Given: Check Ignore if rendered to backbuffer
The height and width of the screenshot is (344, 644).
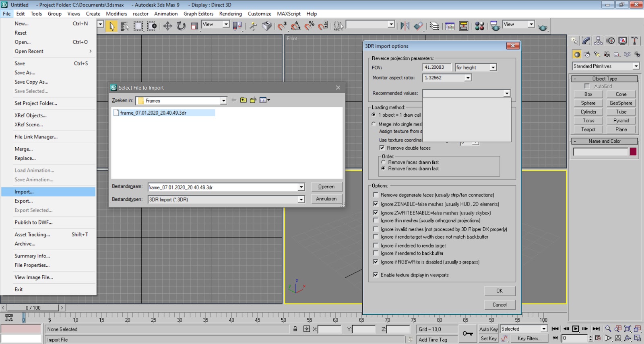Looking at the screenshot, I should (x=376, y=253).
